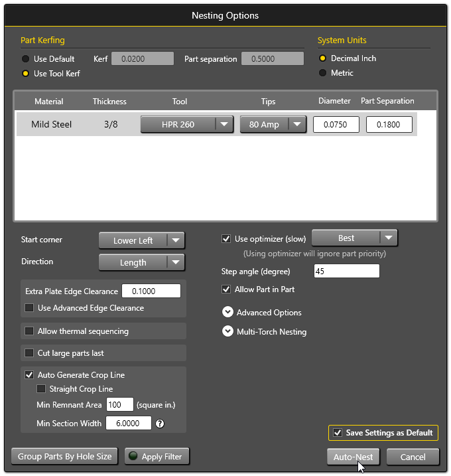Click the Material column header
Image resolution: width=451 pixels, height=476 pixels.
coord(49,102)
